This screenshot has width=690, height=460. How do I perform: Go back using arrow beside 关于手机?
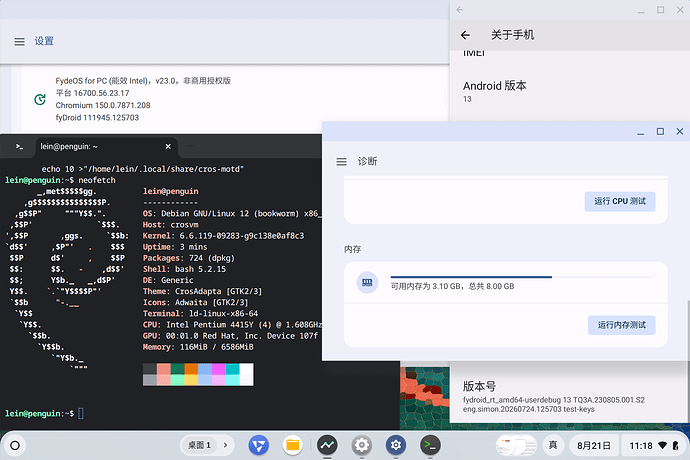pos(465,35)
